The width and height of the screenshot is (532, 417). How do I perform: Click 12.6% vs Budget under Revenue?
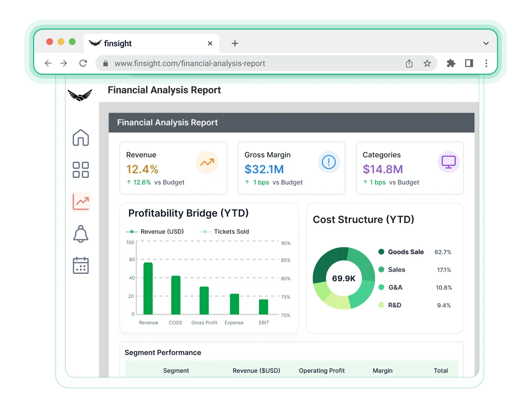coord(156,182)
